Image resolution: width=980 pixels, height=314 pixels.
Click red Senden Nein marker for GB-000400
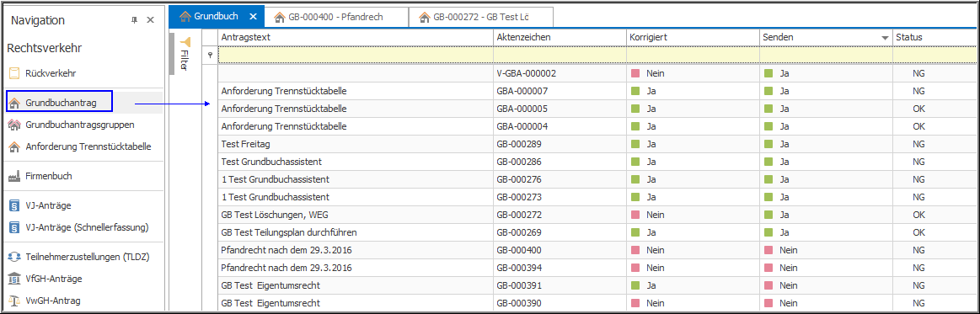(x=768, y=250)
